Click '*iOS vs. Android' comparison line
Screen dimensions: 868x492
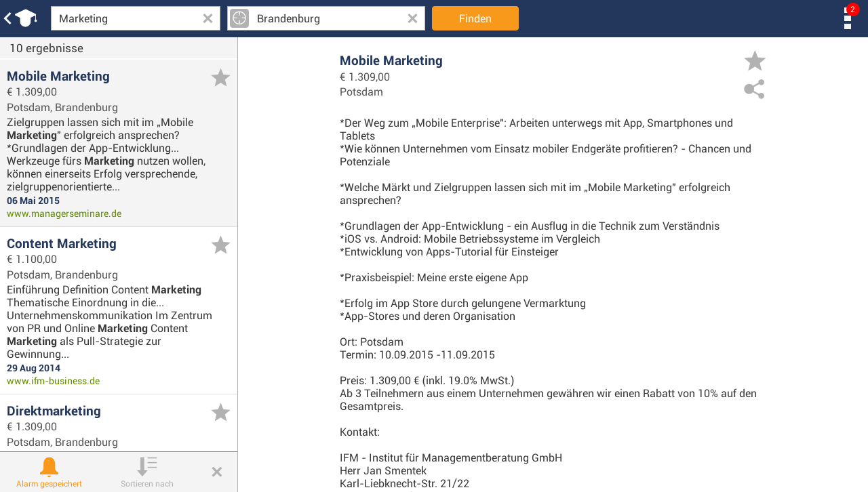point(470,239)
